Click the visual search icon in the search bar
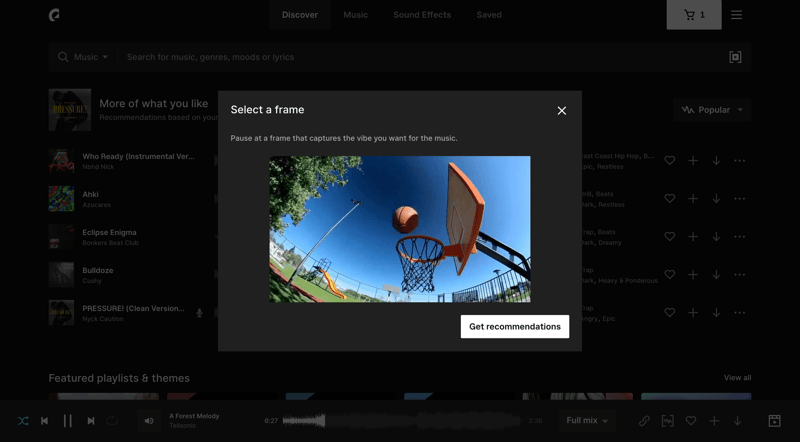The image size is (800, 442). point(735,57)
